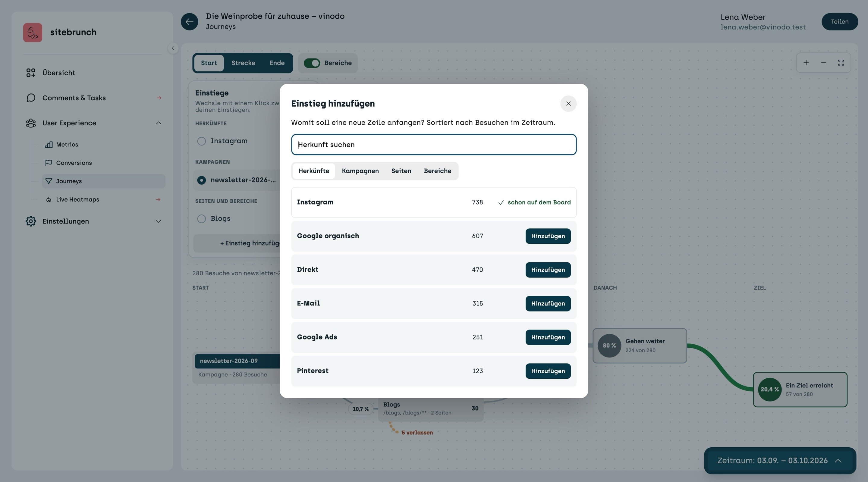Add Direkt with Hinzufügen
The width and height of the screenshot is (868, 482).
pos(548,270)
